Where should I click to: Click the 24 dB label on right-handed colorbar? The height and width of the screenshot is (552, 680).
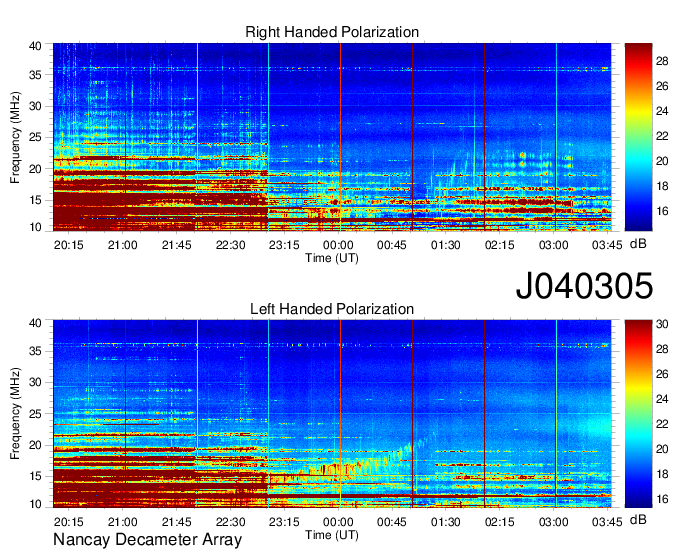point(662,111)
